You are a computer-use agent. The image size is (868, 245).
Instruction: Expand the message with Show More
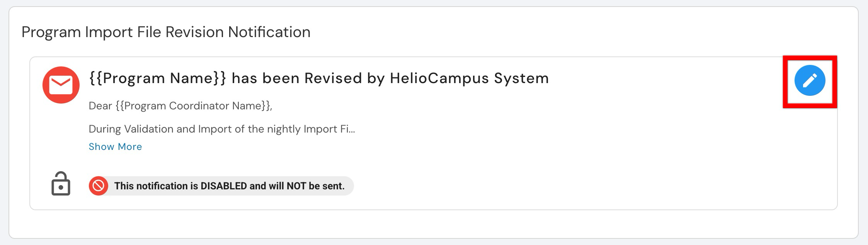tap(115, 147)
